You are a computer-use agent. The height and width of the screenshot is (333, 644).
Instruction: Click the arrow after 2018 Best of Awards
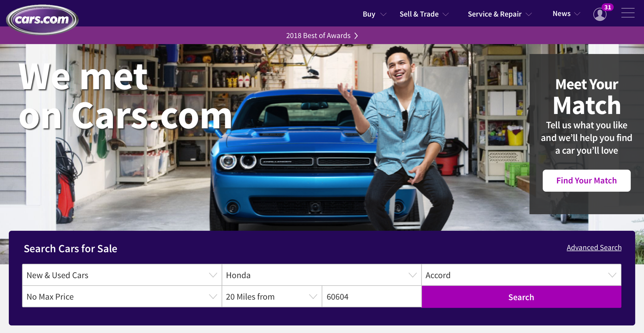[356, 36]
